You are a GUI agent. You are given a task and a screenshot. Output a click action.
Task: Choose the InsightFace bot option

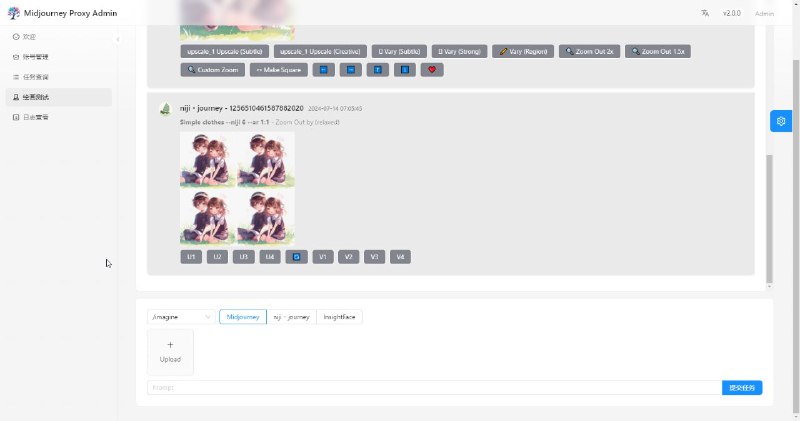340,317
